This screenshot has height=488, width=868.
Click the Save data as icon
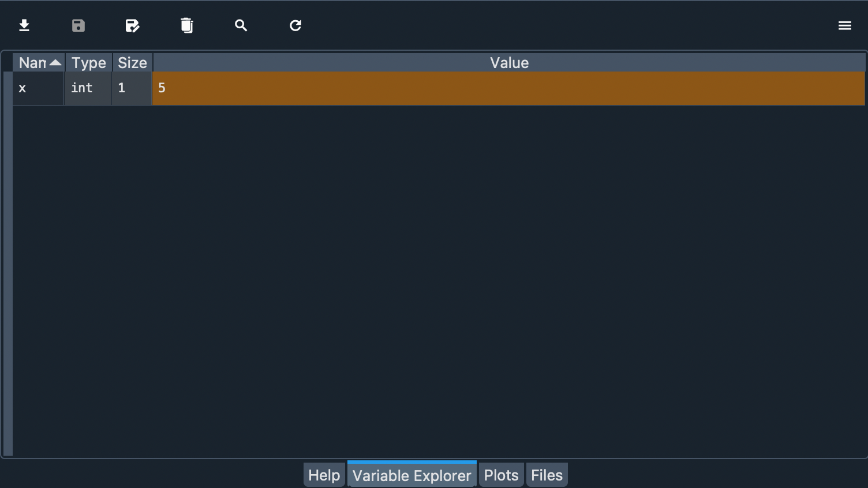click(132, 25)
